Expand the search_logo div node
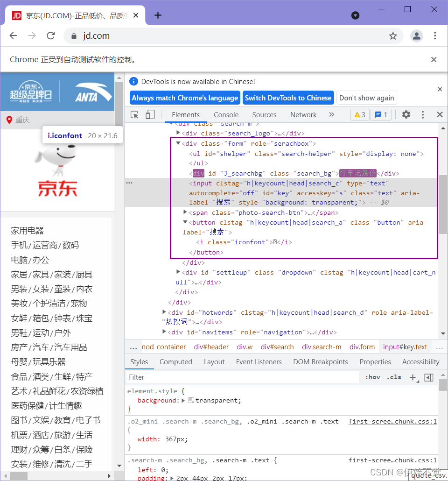This screenshot has width=448, height=481. 178,133
